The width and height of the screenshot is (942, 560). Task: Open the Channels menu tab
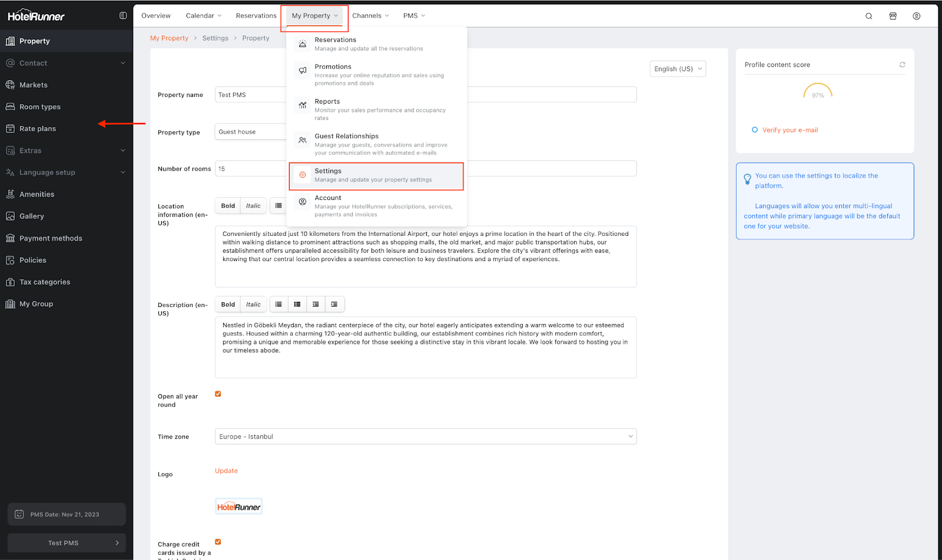click(x=370, y=16)
